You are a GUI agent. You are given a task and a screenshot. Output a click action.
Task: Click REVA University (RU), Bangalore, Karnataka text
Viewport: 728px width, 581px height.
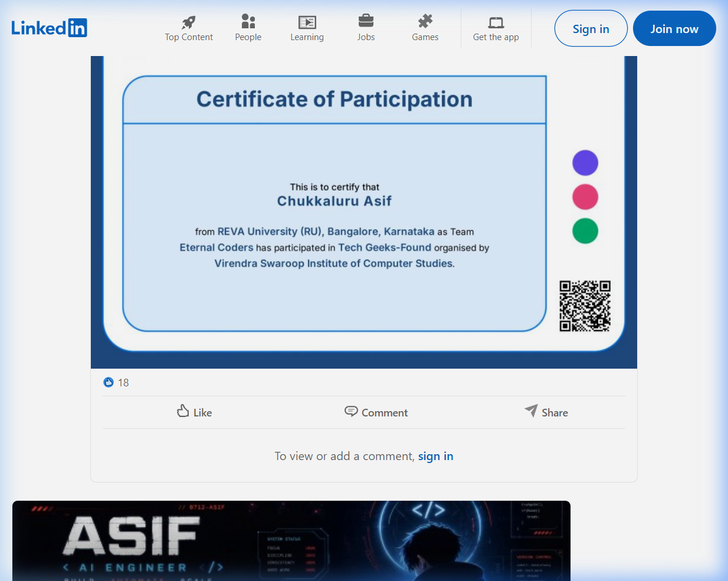(x=326, y=231)
